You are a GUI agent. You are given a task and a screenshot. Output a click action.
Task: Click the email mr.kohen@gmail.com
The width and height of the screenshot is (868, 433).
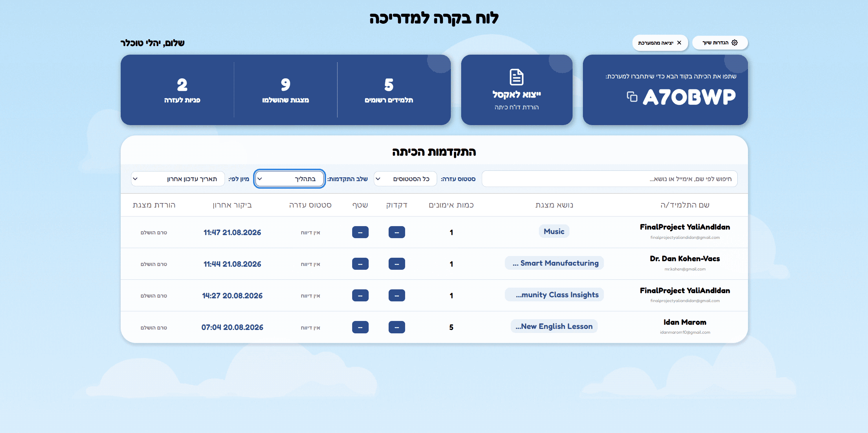pos(685,269)
